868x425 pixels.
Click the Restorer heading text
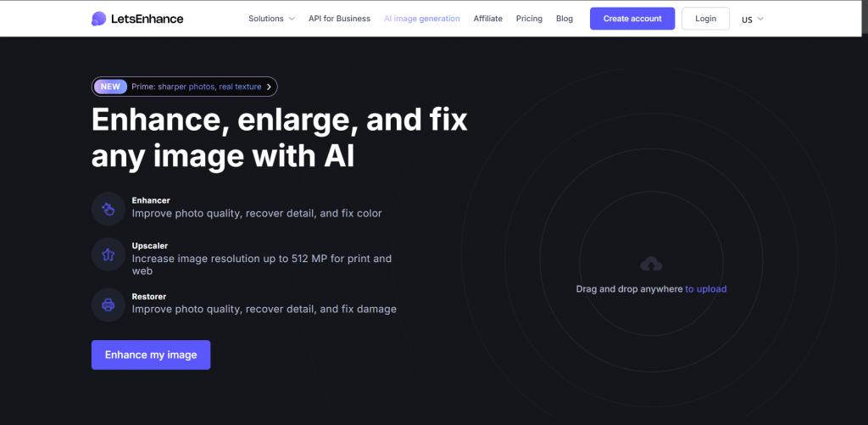point(149,296)
